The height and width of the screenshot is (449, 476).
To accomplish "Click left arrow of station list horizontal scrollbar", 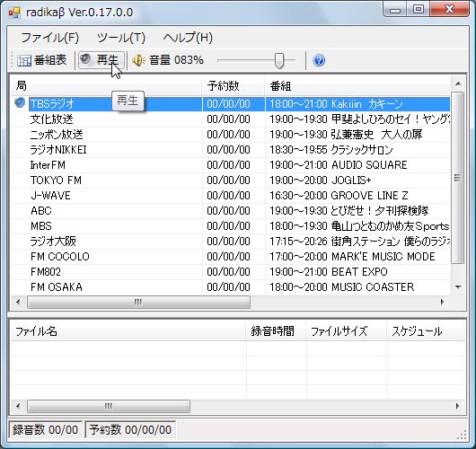I will (x=18, y=302).
